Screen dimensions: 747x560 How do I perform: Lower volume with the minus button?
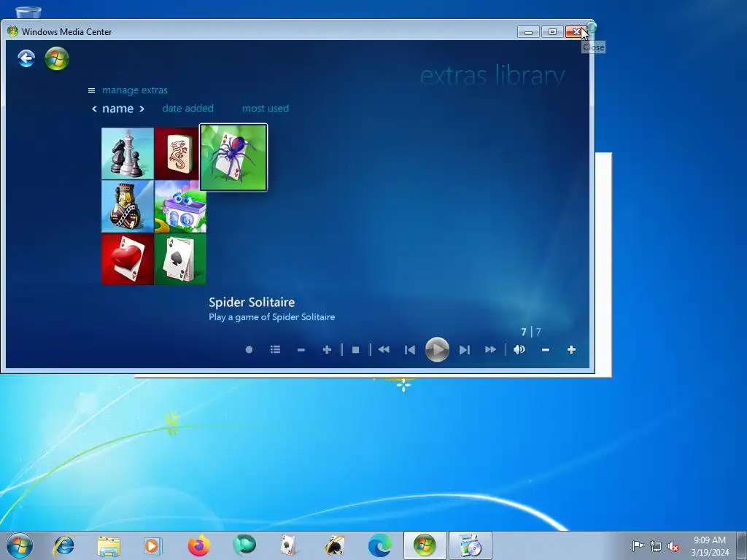(546, 349)
